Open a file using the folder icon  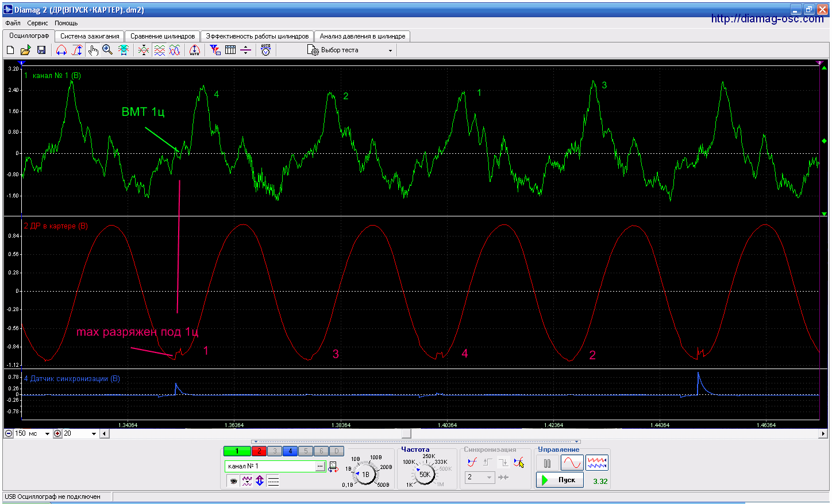[25, 51]
